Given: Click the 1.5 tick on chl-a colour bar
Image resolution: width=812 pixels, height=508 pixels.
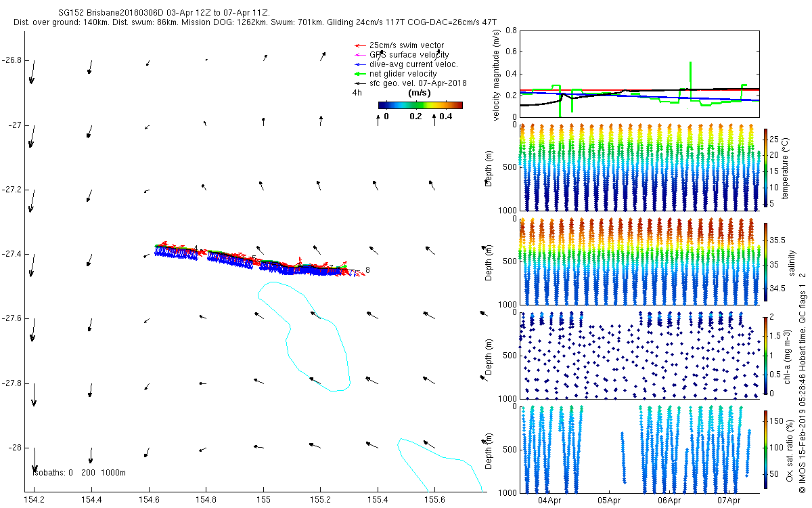Looking at the screenshot, I should (x=776, y=335).
